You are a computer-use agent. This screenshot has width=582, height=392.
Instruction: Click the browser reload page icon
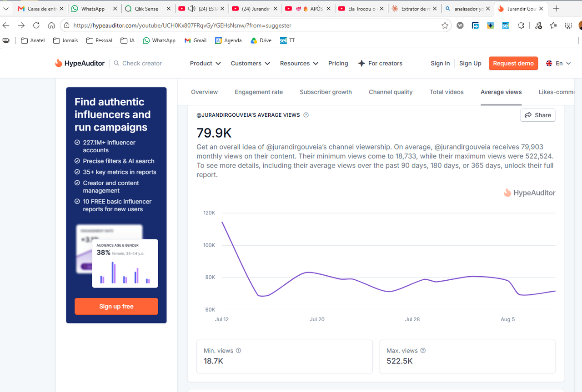click(36, 25)
